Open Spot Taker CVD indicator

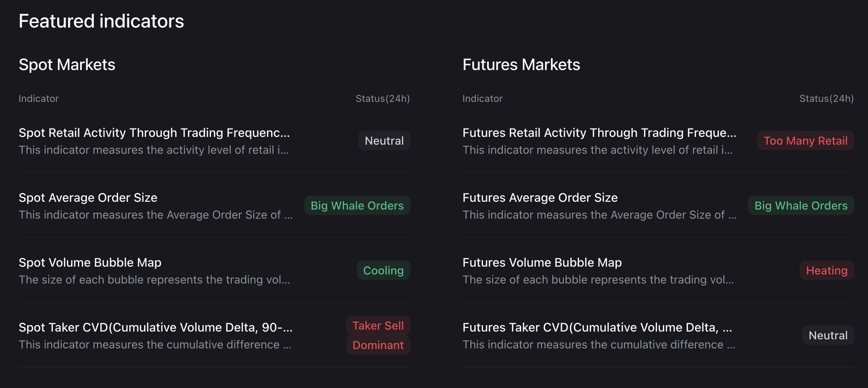pyautogui.click(x=155, y=327)
